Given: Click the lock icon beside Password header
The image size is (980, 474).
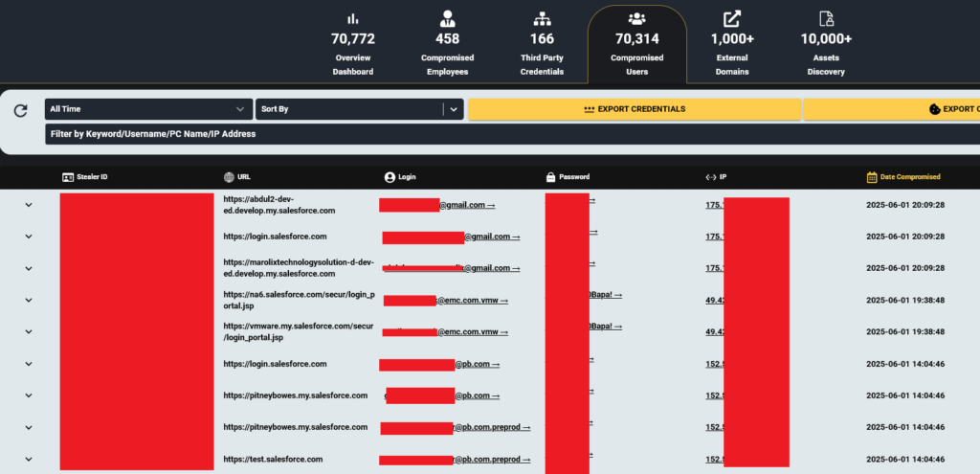Looking at the screenshot, I should 550,177.
